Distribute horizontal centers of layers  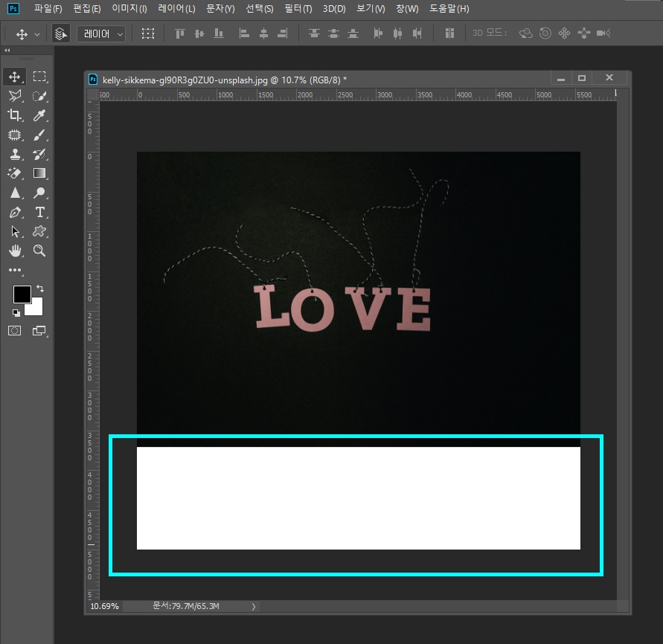[397, 33]
